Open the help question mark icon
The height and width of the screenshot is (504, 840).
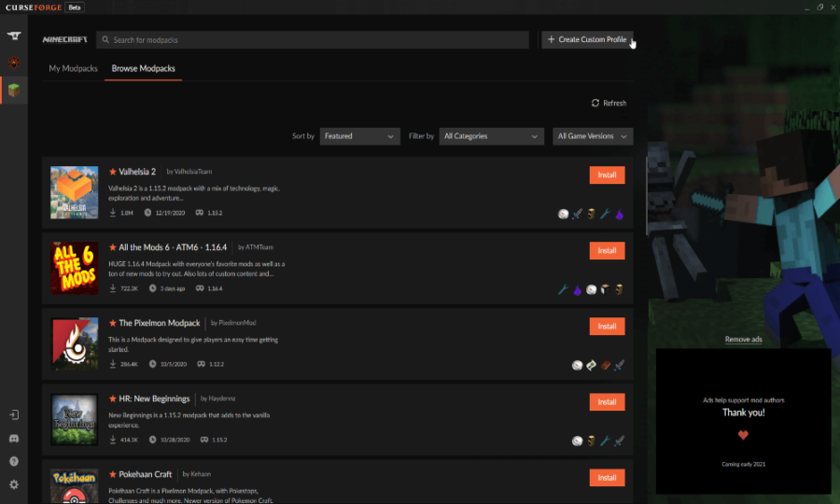coord(14,461)
